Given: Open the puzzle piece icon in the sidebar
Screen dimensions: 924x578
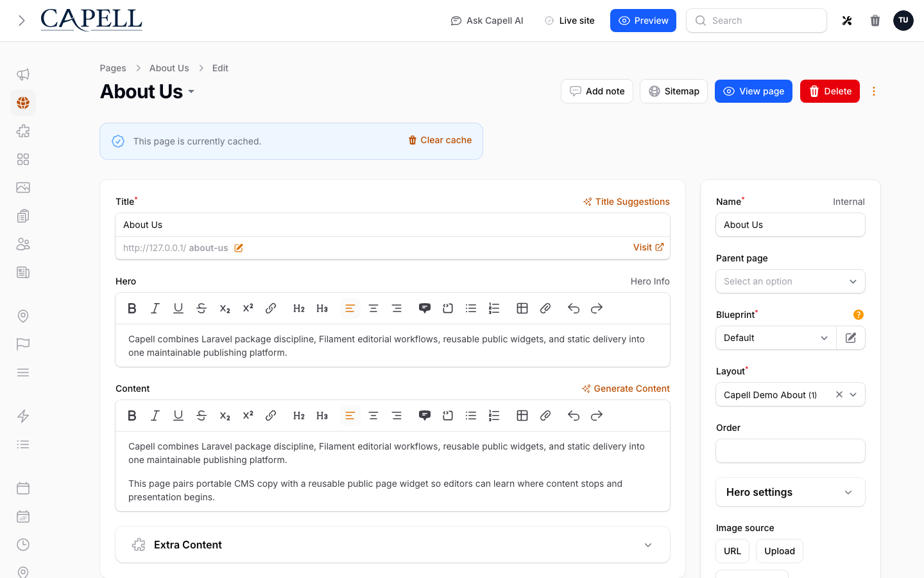Looking at the screenshot, I should (x=23, y=131).
